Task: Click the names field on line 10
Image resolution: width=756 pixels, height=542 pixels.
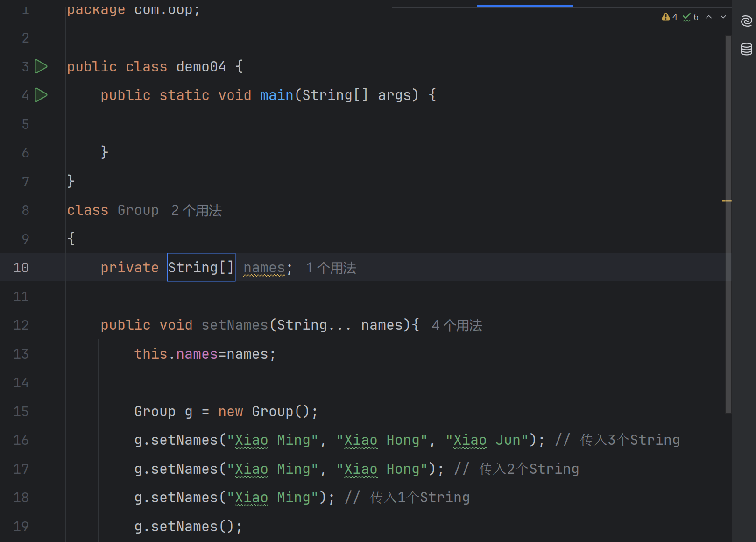Action: 264,268
